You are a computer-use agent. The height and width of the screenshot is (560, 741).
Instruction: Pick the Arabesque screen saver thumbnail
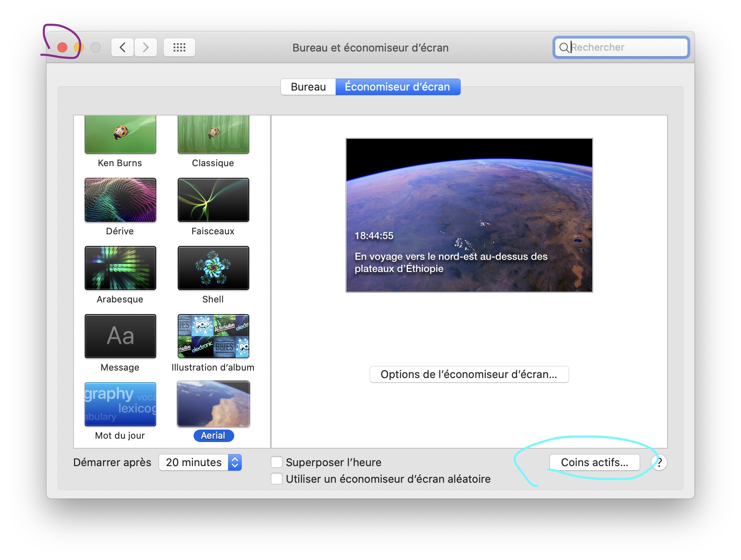120,268
